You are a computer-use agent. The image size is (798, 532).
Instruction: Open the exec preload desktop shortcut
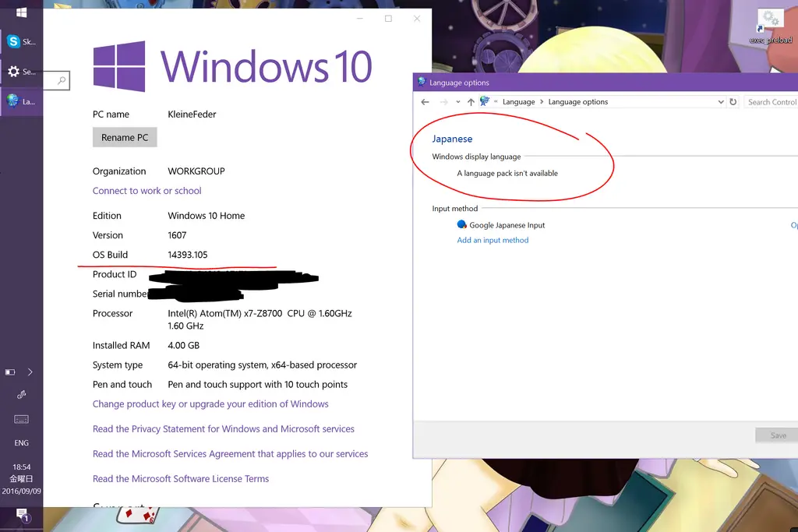(771, 26)
